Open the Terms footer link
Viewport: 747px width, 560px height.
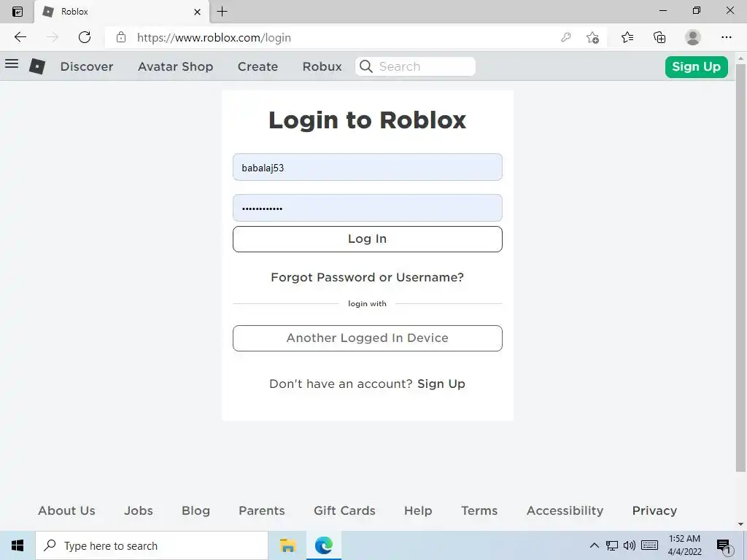pyautogui.click(x=479, y=510)
